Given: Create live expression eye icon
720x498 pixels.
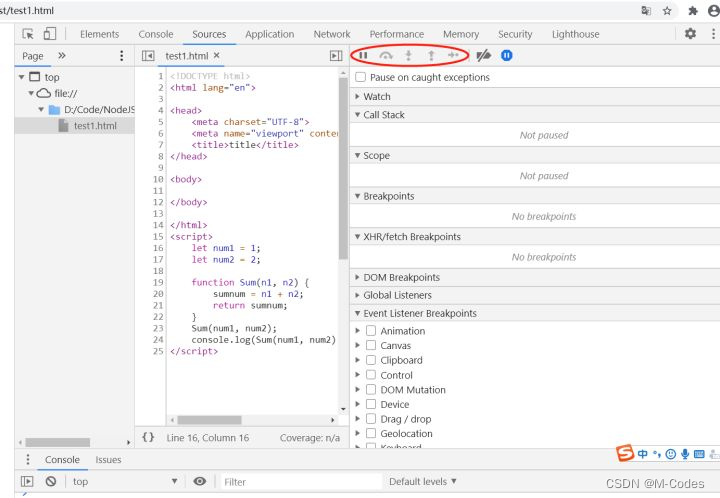Looking at the screenshot, I should (199, 481).
